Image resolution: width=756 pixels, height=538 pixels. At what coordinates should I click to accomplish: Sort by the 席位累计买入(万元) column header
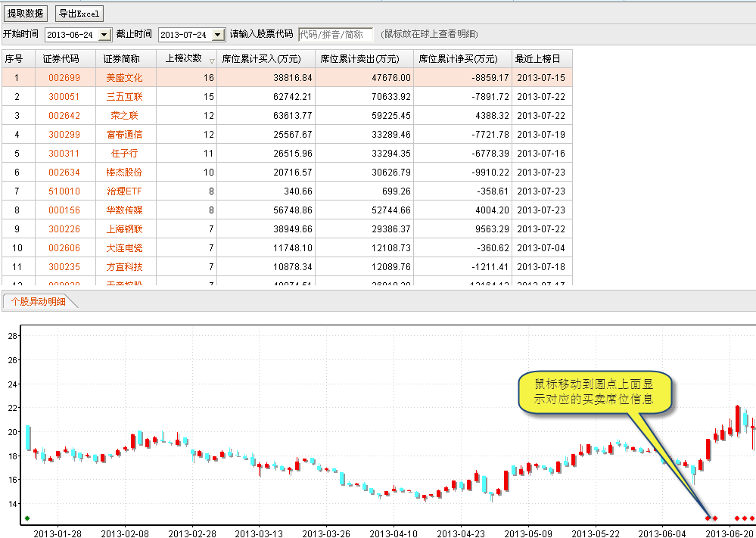[x=261, y=59]
